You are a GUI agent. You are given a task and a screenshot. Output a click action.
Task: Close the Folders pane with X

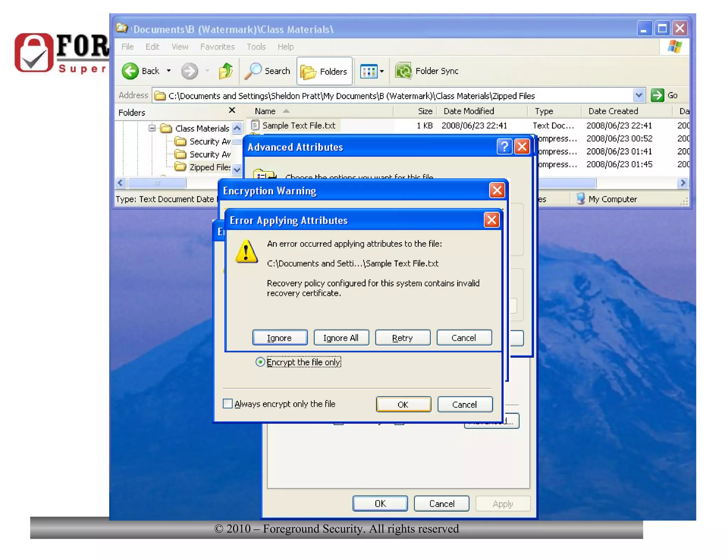[232, 111]
